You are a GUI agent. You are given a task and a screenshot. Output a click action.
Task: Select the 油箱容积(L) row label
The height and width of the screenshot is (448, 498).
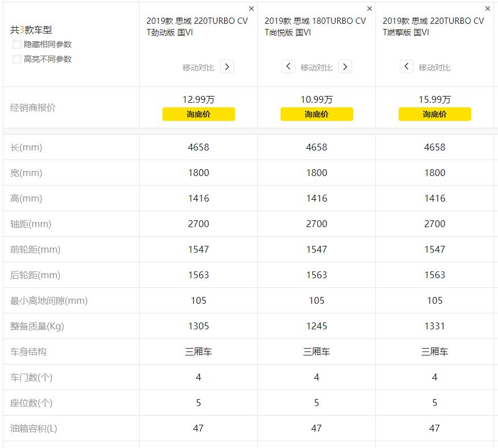click(34, 428)
